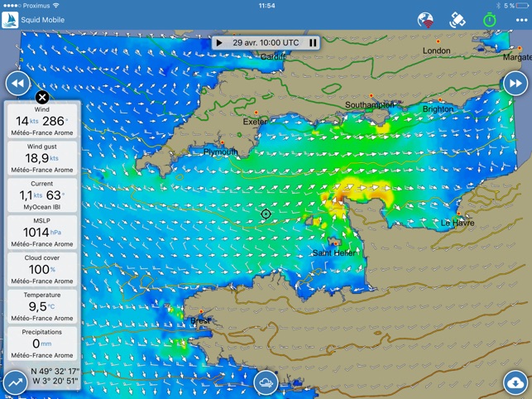The width and height of the screenshot is (532, 399).
Task: Tap the 29 avr. 10:00 UTC time label
Action: pos(266,43)
